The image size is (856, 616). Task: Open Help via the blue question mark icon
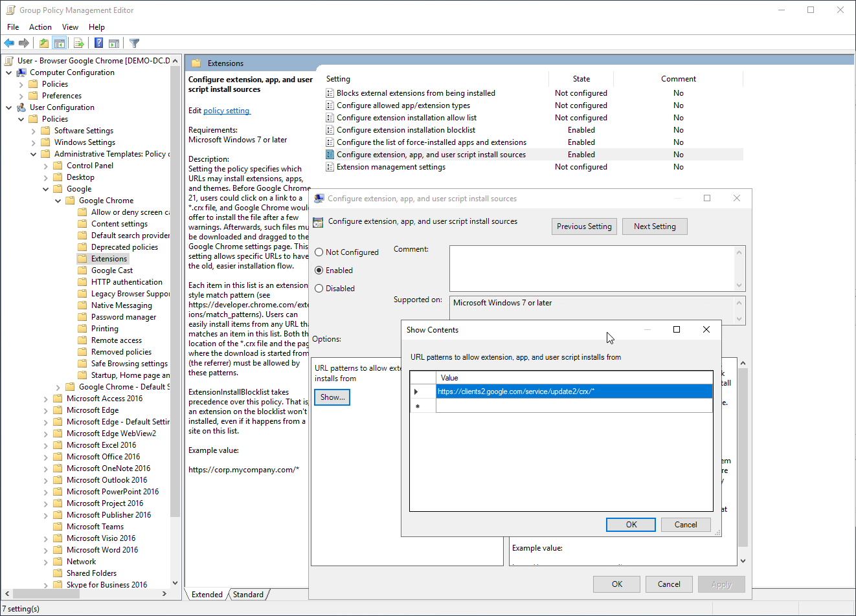98,43
